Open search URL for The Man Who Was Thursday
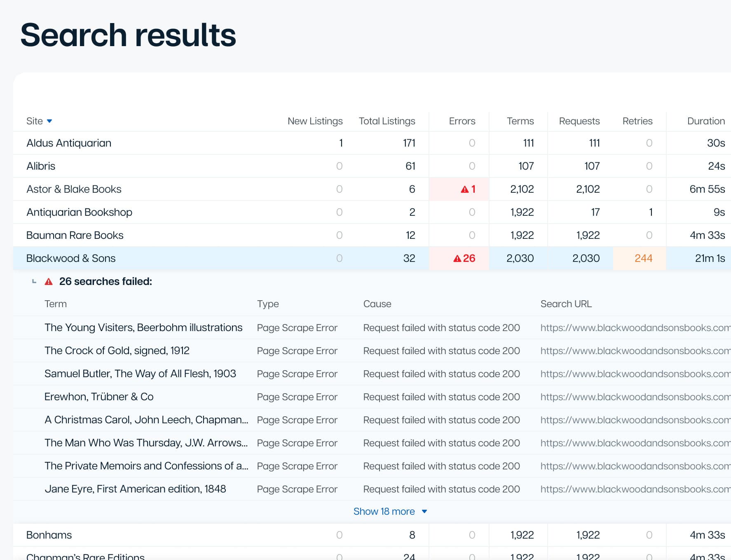The image size is (731, 560). [635, 443]
